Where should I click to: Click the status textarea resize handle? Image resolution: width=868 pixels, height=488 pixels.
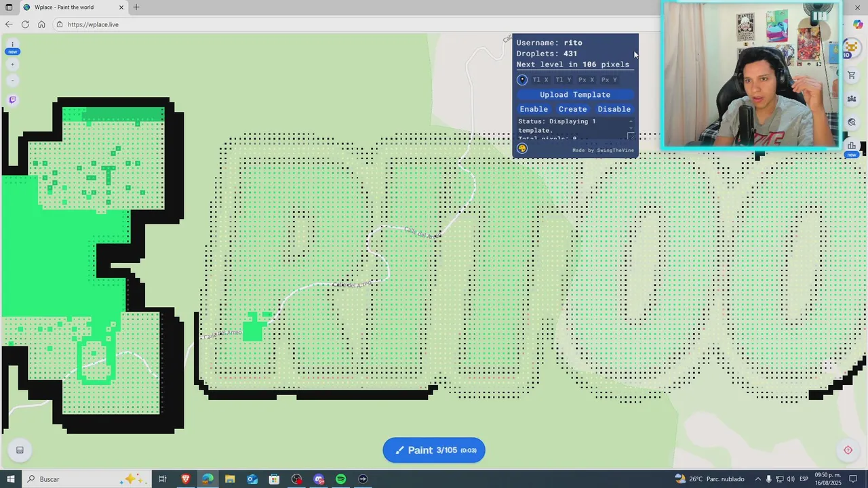(631, 137)
